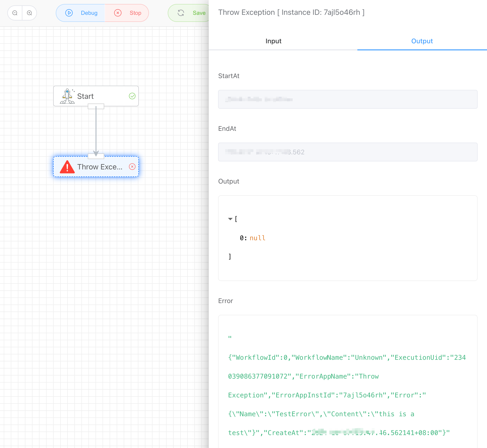Click the Debug play icon
This screenshot has height=448, width=487.
pyautogui.click(x=69, y=13)
